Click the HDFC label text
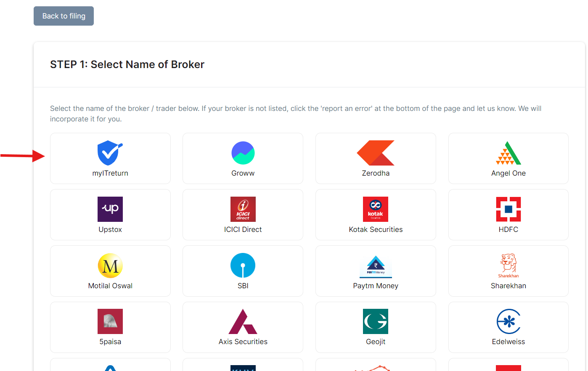Viewport: 588px width, 371px height. pyautogui.click(x=509, y=229)
